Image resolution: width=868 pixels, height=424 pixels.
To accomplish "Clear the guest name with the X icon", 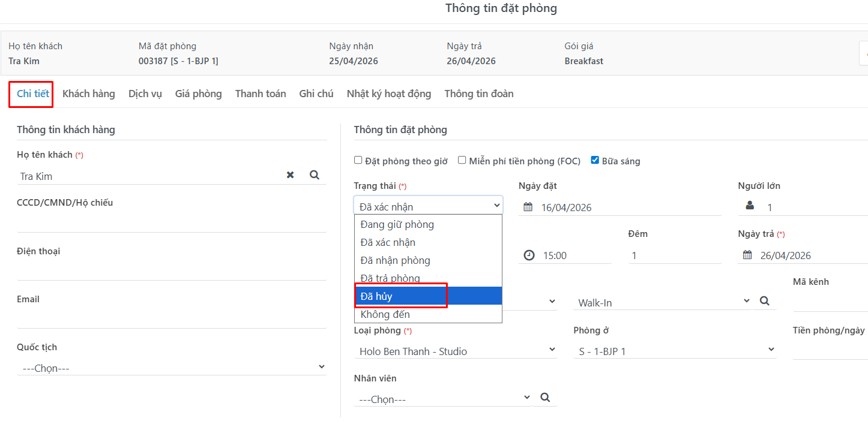I will tap(291, 175).
